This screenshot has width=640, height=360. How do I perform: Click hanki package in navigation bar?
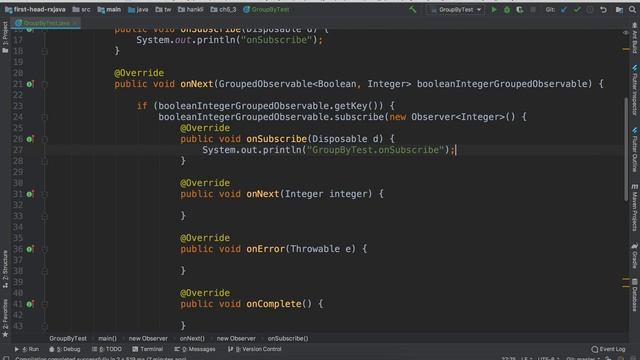point(191,9)
